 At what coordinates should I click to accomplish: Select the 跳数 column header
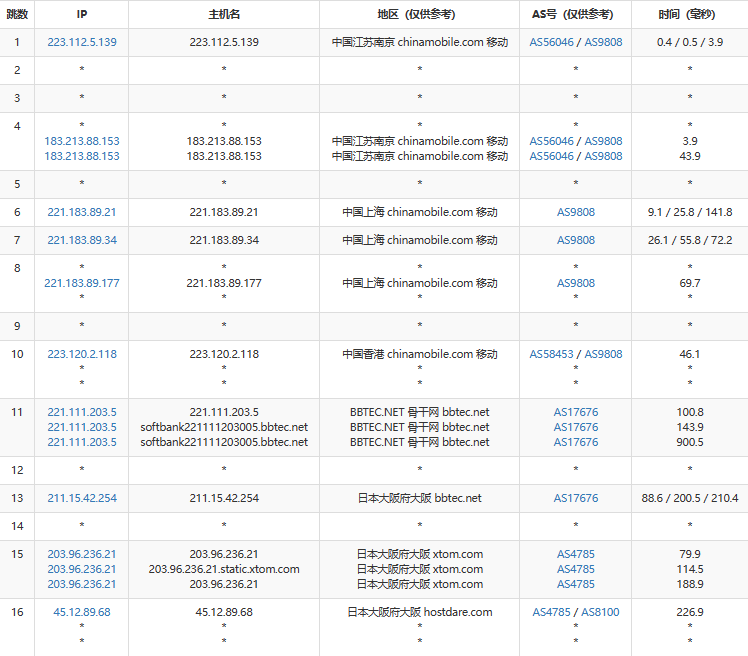[x=17, y=14]
